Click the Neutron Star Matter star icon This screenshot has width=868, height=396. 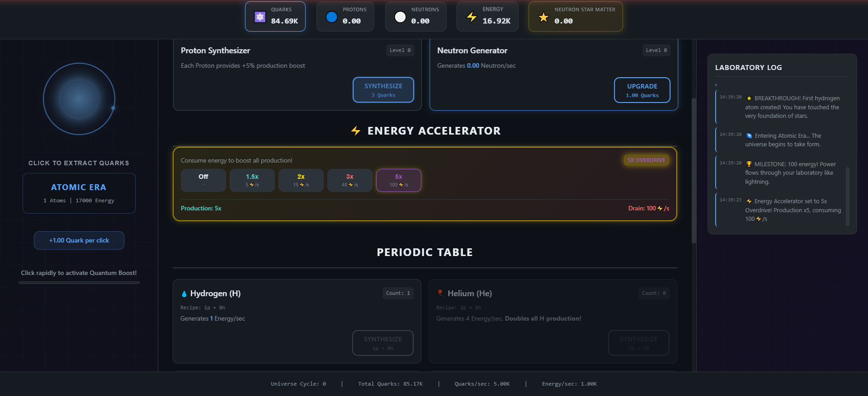point(543,17)
